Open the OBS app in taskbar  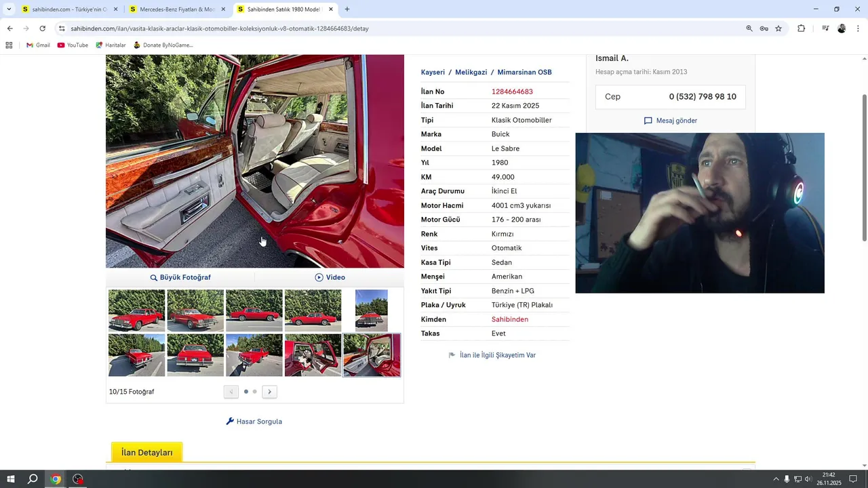pos(78,479)
